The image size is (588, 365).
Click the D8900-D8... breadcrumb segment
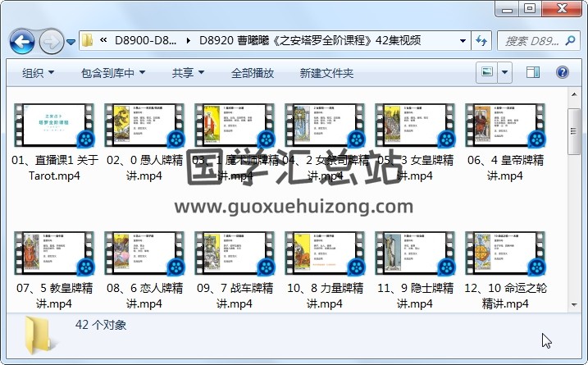[145, 40]
